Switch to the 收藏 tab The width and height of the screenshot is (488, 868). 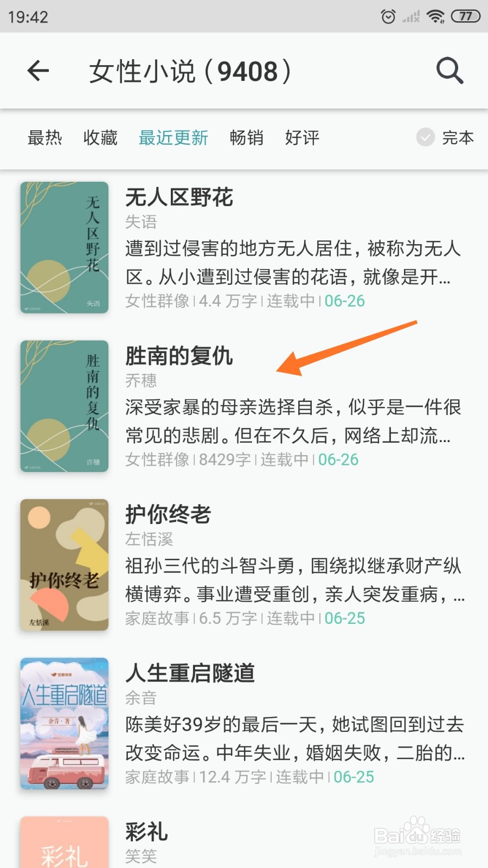click(100, 138)
